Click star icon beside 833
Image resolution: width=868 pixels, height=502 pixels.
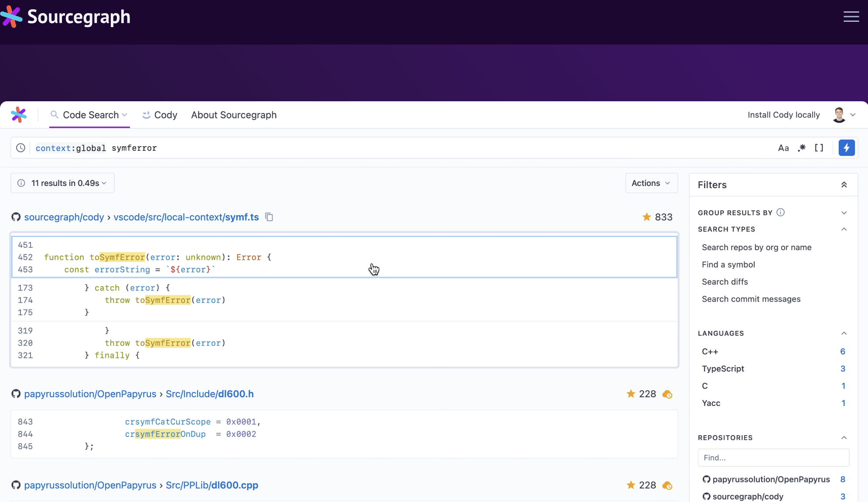pyautogui.click(x=646, y=217)
